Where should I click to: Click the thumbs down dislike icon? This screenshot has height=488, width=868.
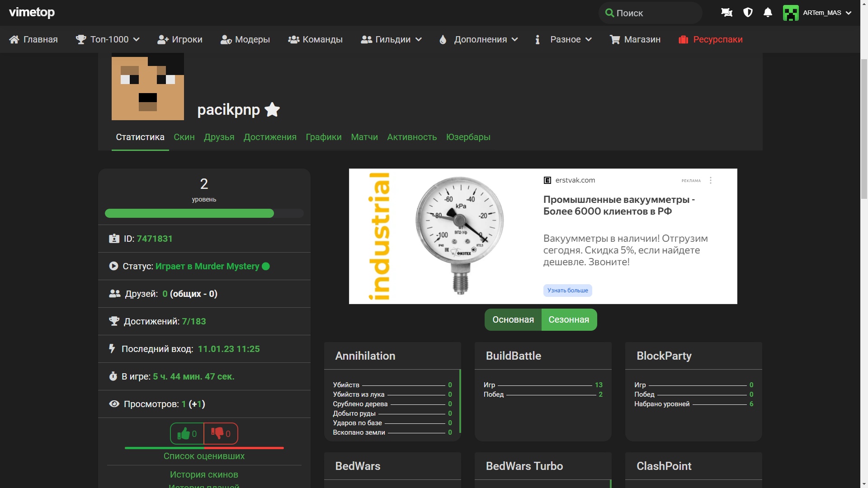pos(217,434)
